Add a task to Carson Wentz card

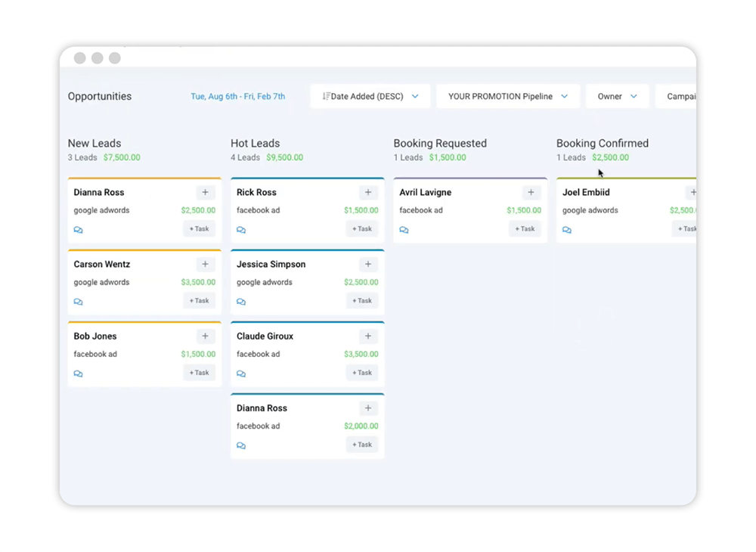199,301
